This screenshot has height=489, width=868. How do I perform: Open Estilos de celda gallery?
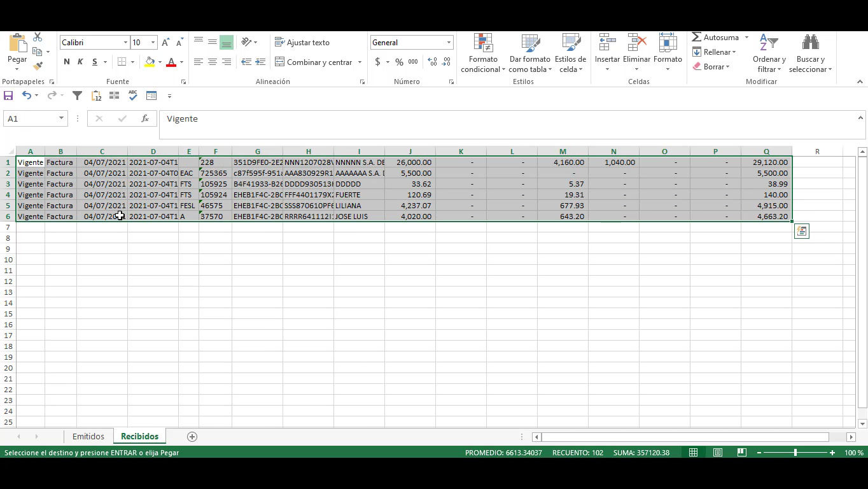coord(570,53)
